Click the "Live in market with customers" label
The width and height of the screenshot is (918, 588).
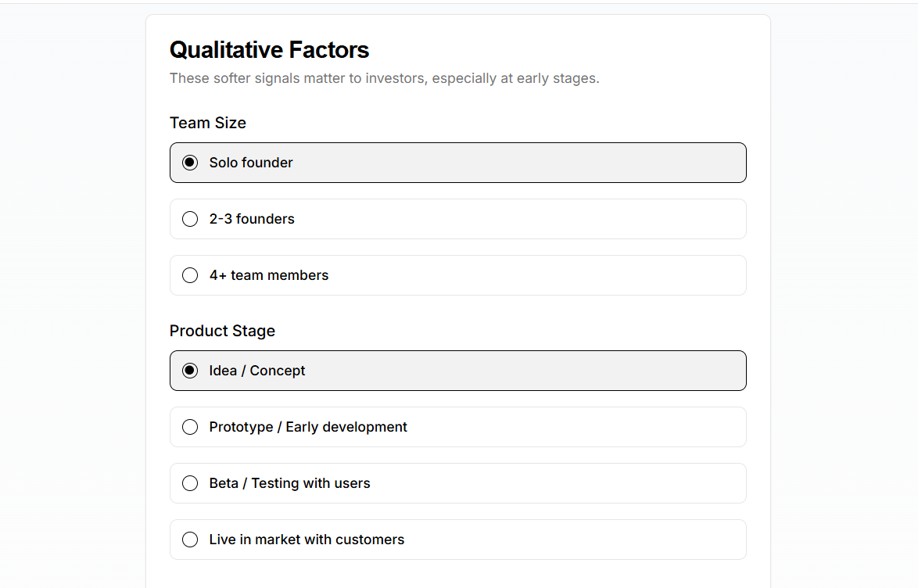[x=307, y=540]
